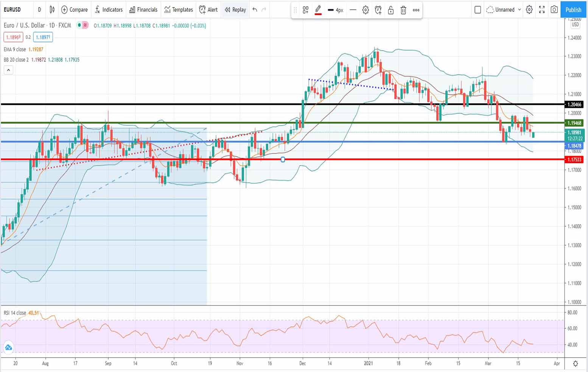Screen dimensions: 588x372
Task: Click the undo arrow
Action: (x=255, y=10)
